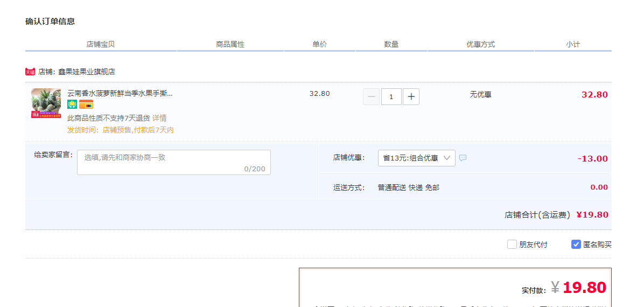Click the 确认订单信息 heading
Screen dimensions: 644x307
[50, 22]
